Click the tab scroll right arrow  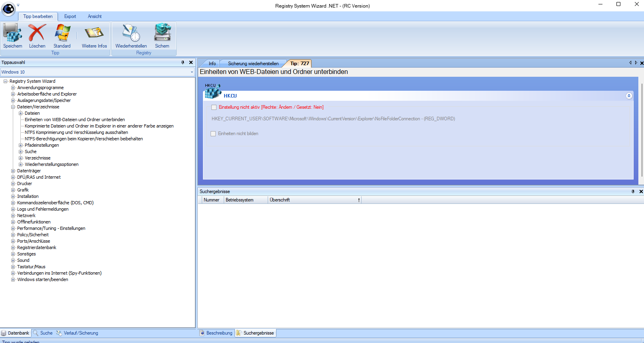[636, 63]
